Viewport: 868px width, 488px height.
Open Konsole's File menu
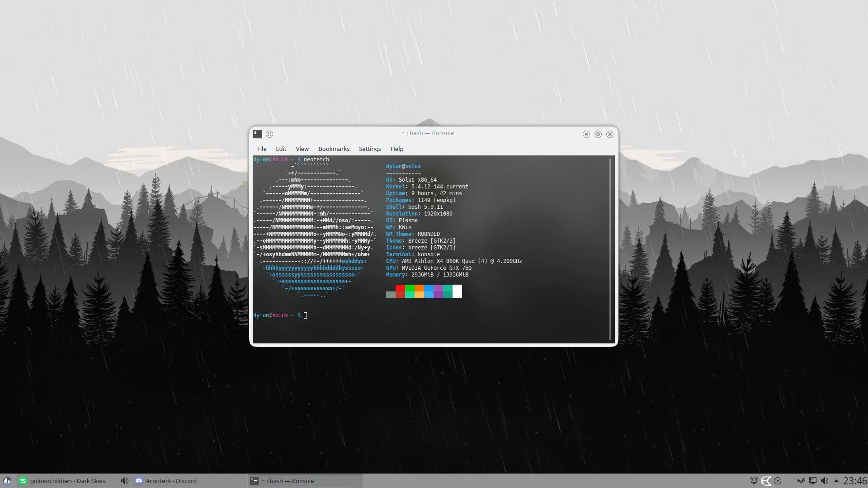pos(262,149)
